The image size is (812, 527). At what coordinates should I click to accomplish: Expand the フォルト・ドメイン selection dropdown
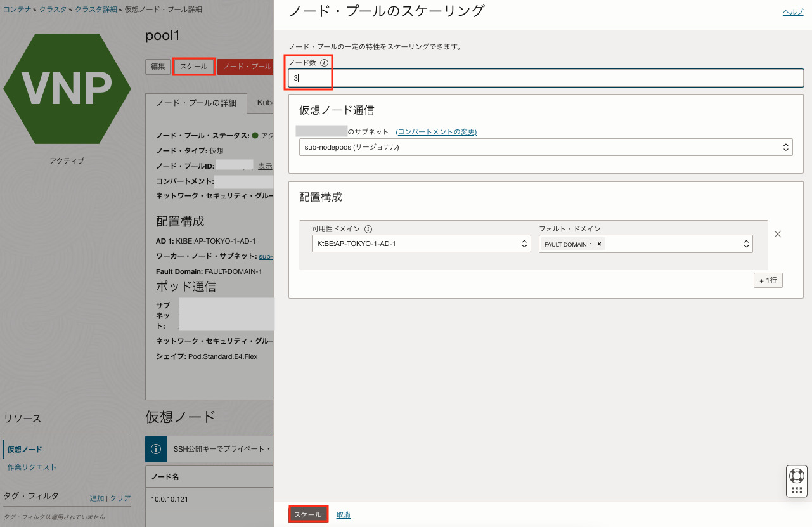point(746,244)
